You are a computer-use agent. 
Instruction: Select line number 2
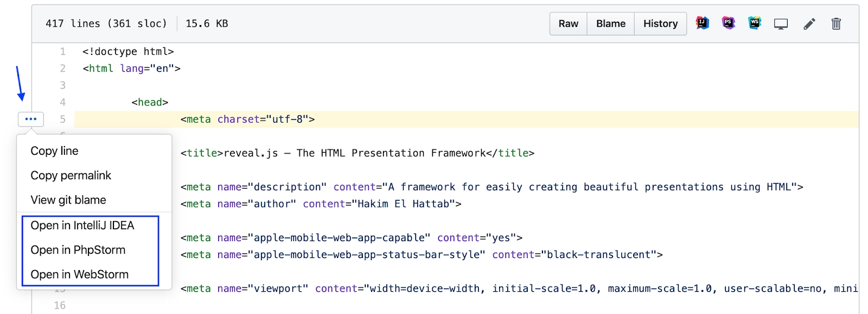63,68
